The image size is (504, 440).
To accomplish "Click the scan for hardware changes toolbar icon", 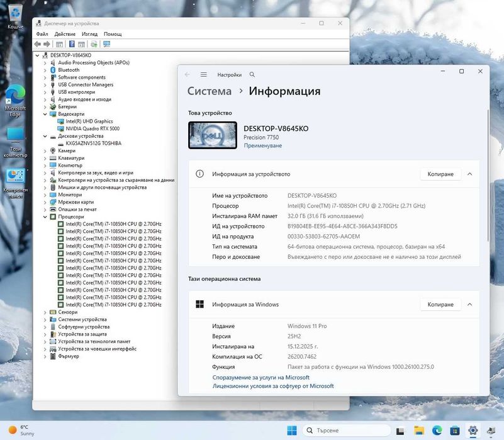I will tap(94, 44).
